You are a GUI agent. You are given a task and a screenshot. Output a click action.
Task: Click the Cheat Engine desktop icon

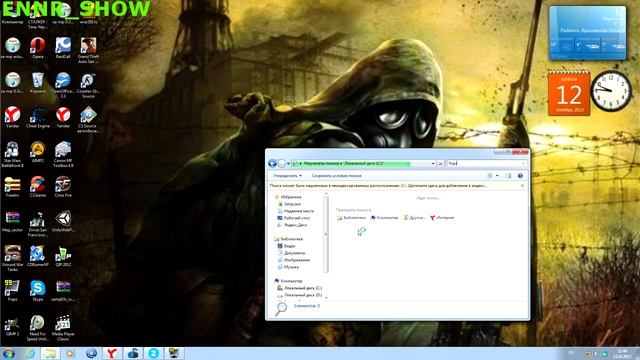pos(38,118)
